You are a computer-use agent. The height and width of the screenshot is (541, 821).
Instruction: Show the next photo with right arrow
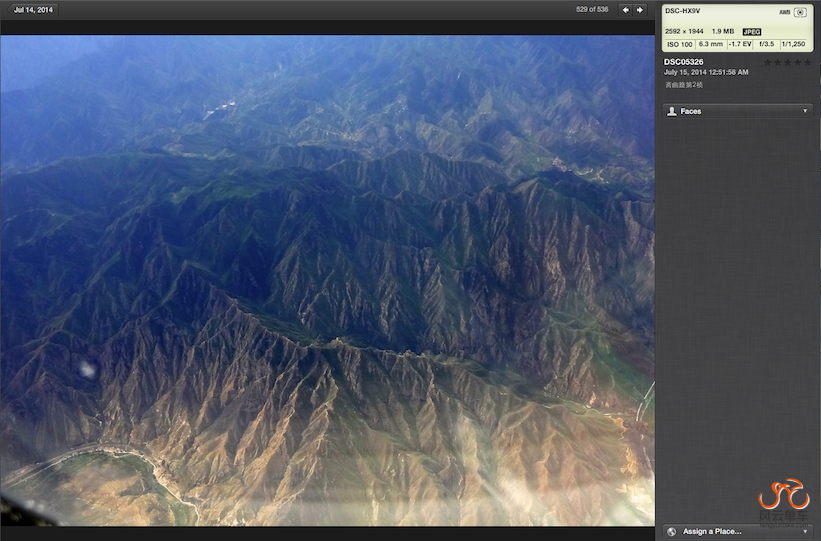640,9
